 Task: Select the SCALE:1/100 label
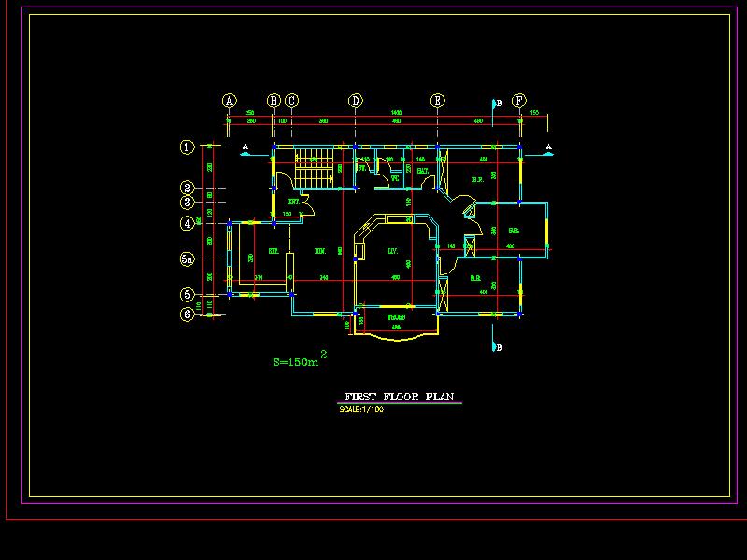pyautogui.click(x=362, y=409)
